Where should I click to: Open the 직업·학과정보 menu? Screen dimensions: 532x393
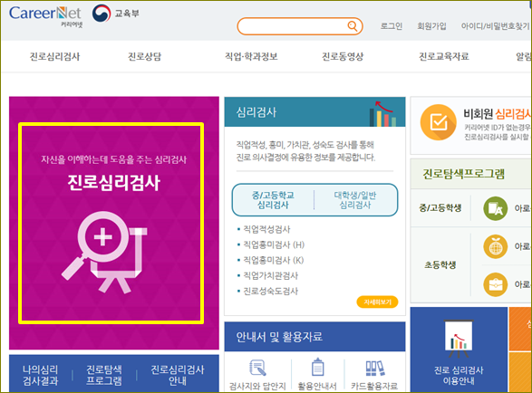[251, 56]
